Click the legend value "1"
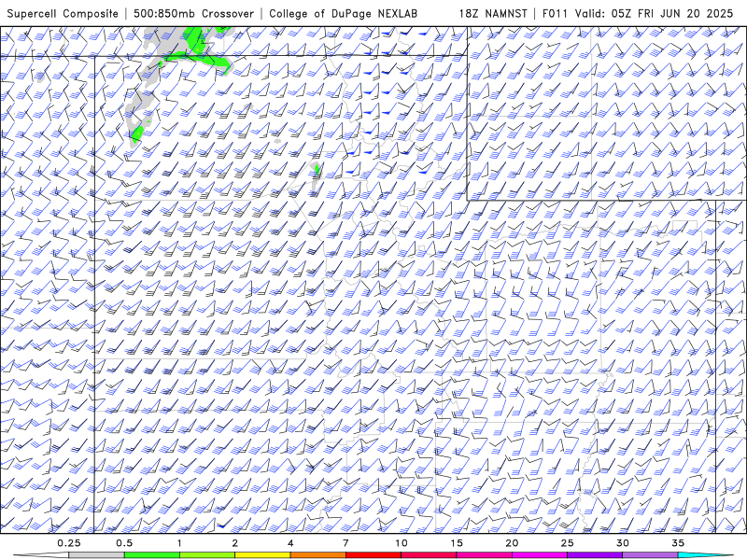This screenshot has width=747, height=560. pyautogui.click(x=179, y=543)
